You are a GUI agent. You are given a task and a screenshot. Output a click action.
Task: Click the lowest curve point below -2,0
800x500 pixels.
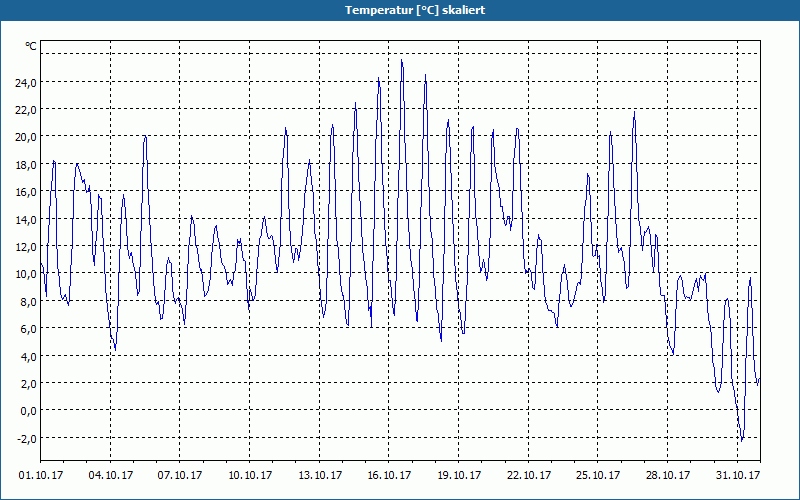coord(741,441)
